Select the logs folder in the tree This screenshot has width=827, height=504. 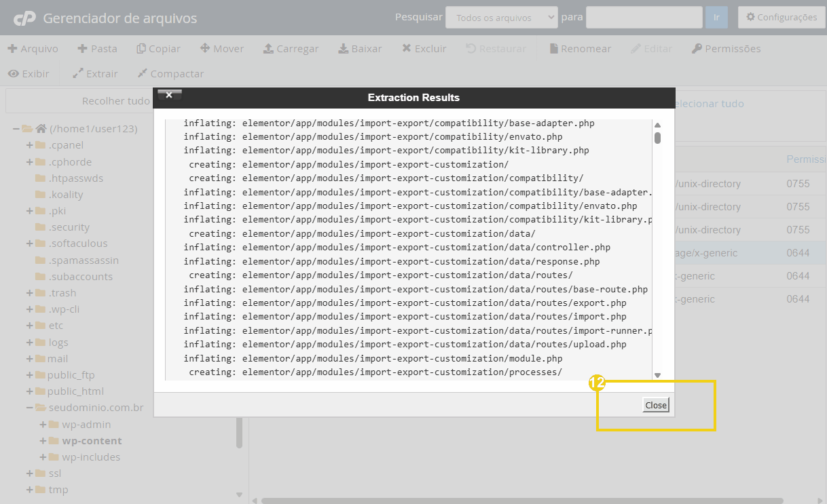point(58,343)
